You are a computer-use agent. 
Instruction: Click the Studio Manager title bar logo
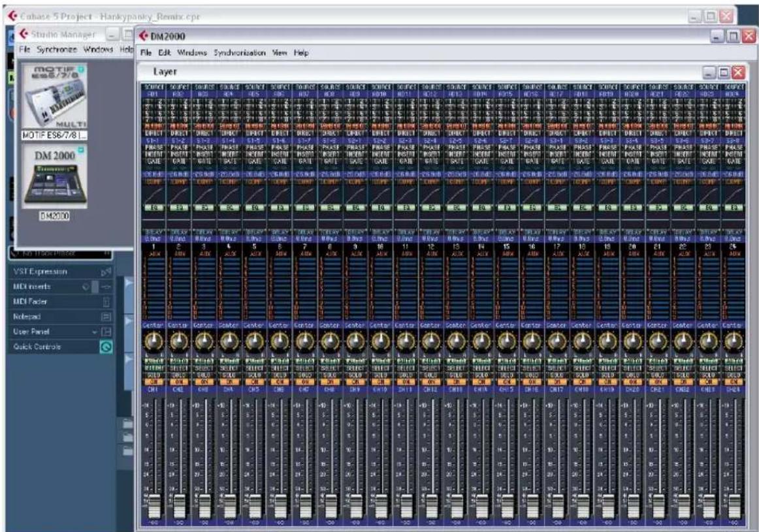[x=24, y=34]
